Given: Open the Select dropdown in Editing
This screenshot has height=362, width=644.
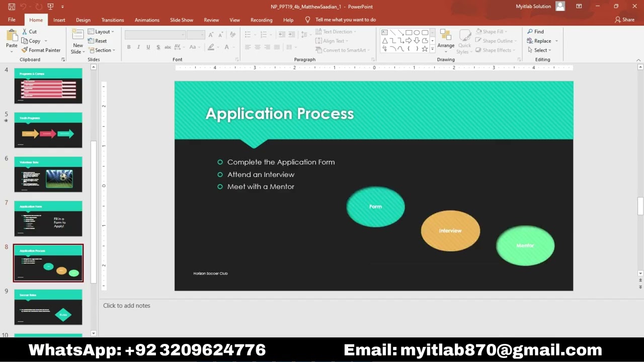Looking at the screenshot, I should click(539, 50).
